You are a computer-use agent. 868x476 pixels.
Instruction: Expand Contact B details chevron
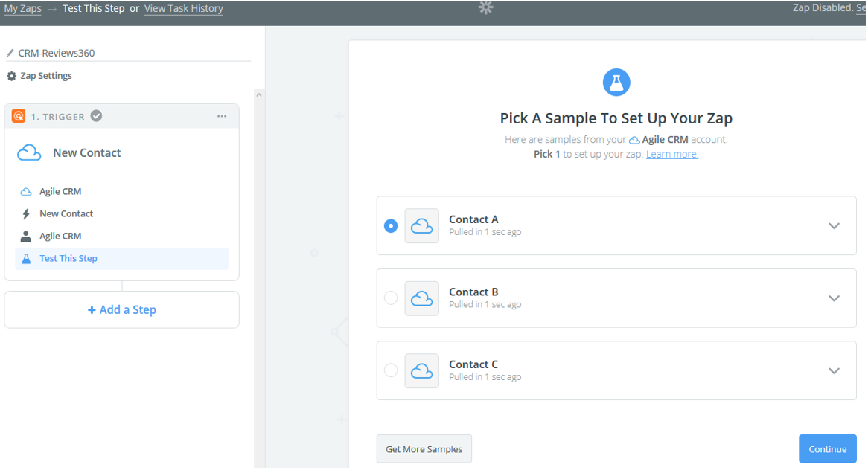click(834, 298)
